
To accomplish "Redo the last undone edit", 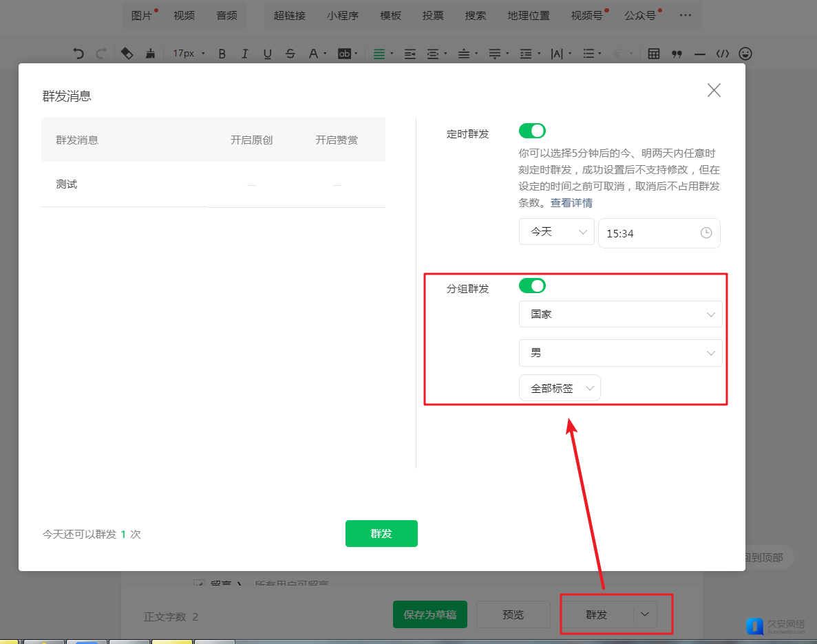I will point(101,54).
